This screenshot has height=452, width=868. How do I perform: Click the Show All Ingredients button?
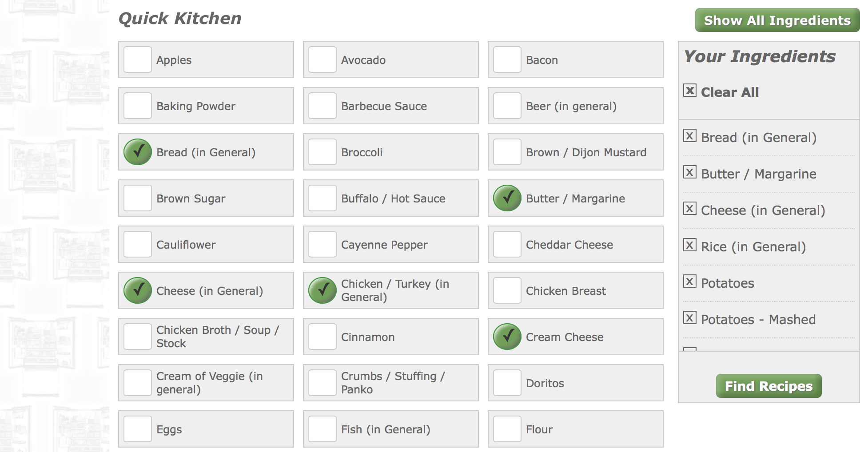[777, 20]
